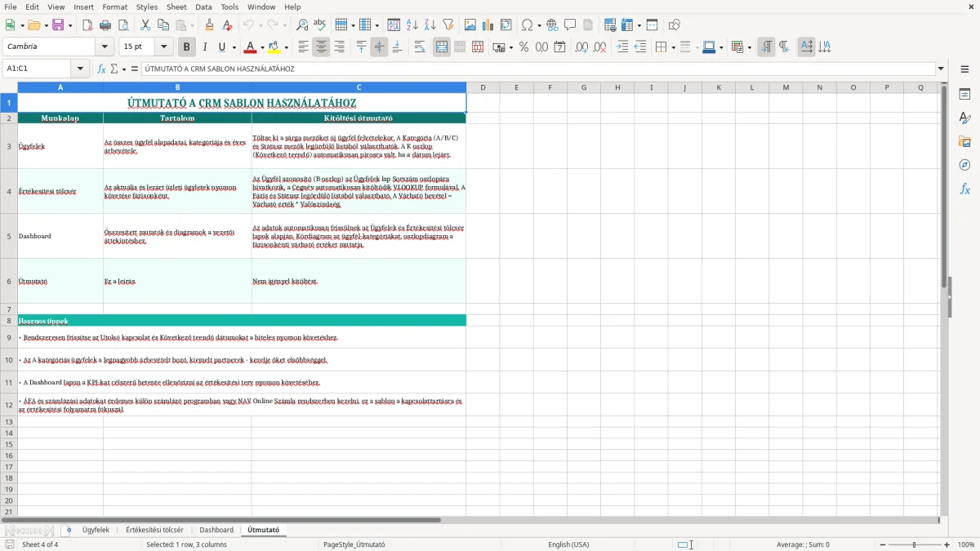Screen dimensions: 980x551
Task: Click the Save document icon
Action: click(58, 25)
